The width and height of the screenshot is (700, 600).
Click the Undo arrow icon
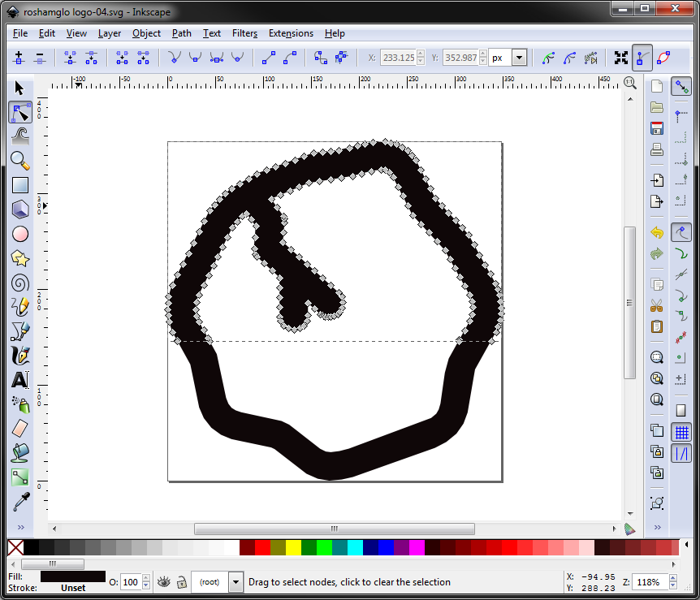pyautogui.click(x=657, y=232)
